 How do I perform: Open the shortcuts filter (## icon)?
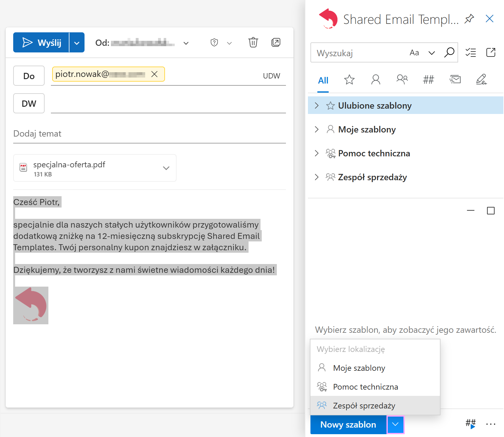click(428, 80)
